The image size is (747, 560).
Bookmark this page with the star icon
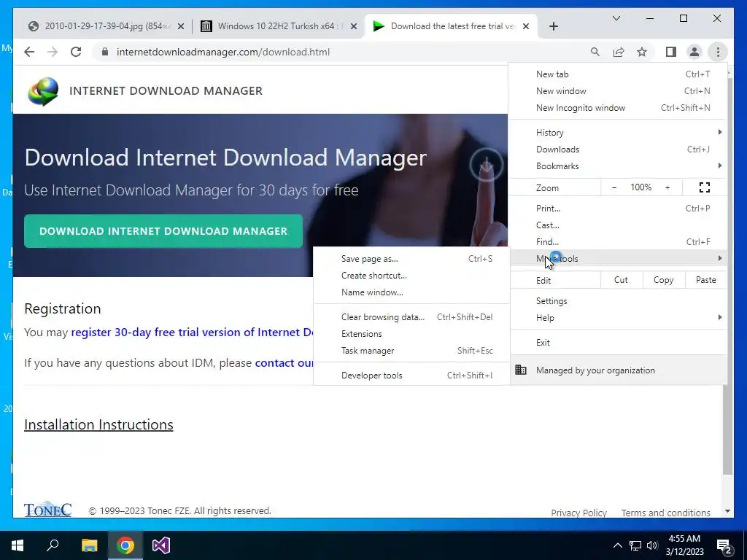pos(642,52)
